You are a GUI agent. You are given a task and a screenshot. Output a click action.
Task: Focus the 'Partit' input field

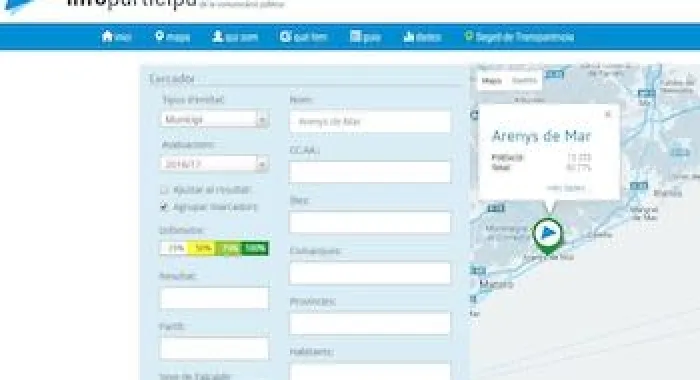click(x=214, y=348)
